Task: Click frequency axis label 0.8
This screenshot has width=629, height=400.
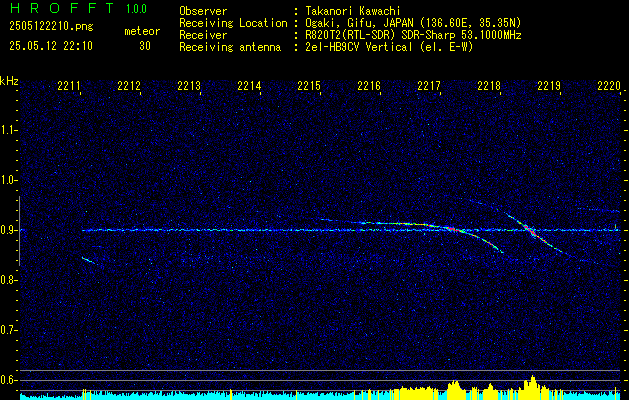Action: (x=7, y=280)
